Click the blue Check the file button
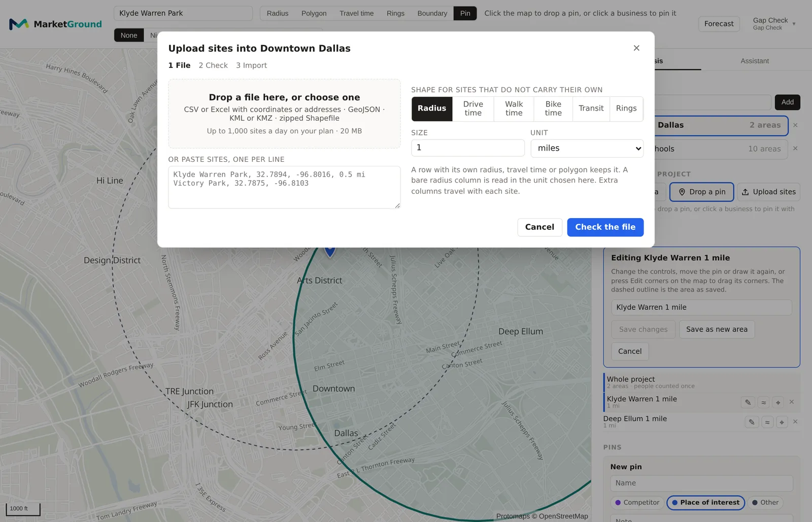Screen dimensions: 812x522 605,227
